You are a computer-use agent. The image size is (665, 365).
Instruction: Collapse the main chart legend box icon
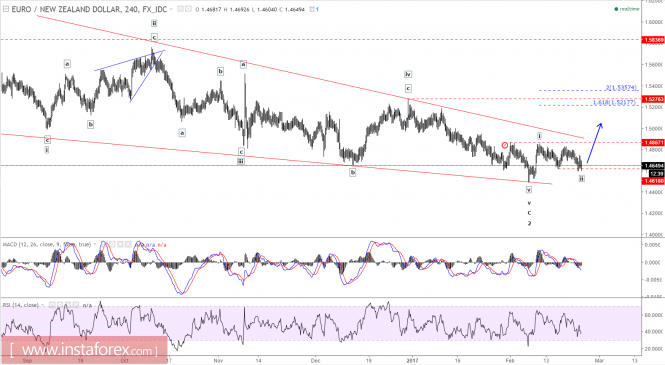pyautogui.click(x=6, y=9)
